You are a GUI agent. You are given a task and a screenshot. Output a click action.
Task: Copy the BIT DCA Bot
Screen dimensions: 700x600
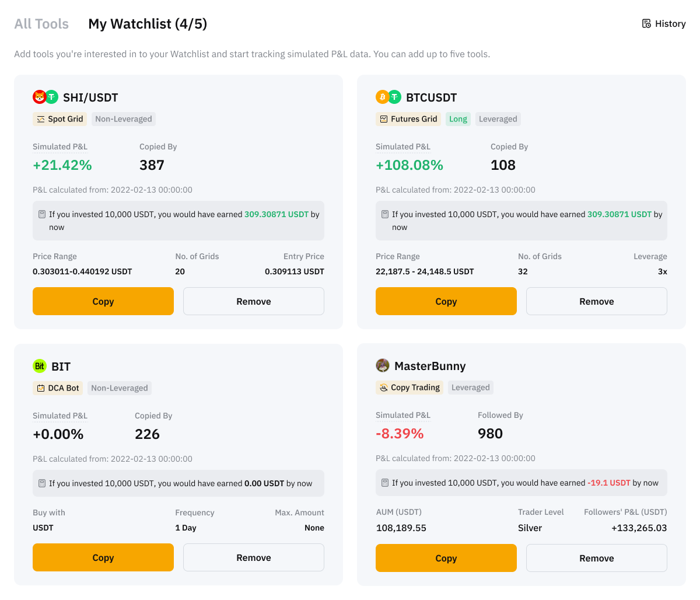click(103, 557)
